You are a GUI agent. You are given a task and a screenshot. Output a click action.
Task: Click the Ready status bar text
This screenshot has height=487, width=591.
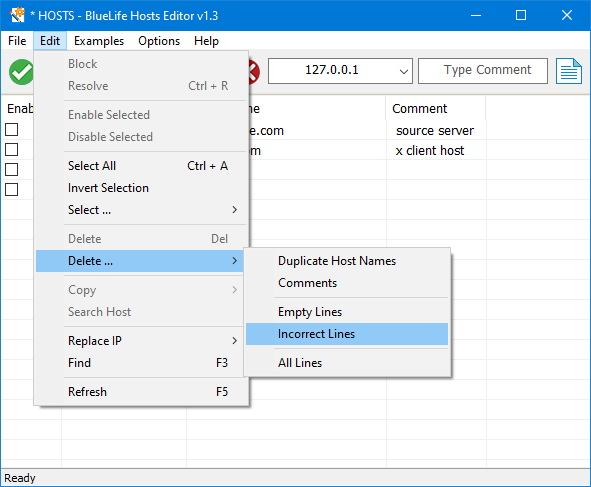[x=20, y=478]
